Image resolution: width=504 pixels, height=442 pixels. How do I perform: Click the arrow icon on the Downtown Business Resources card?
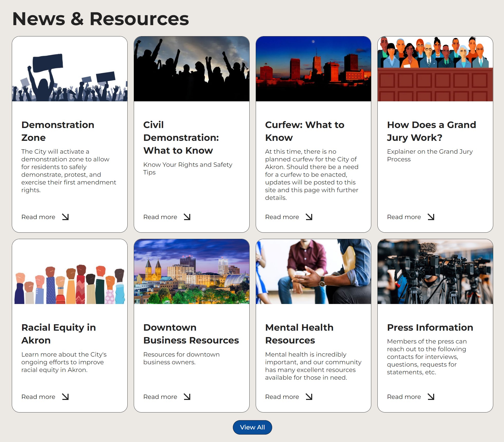point(187,397)
